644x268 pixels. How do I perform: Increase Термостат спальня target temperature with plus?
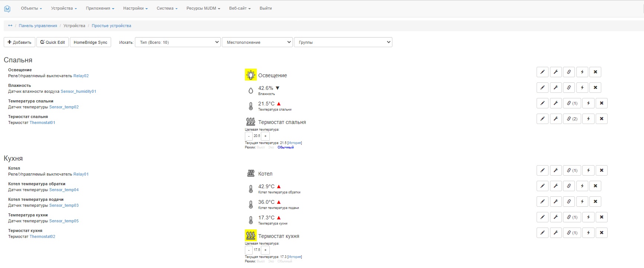[265, 136]
